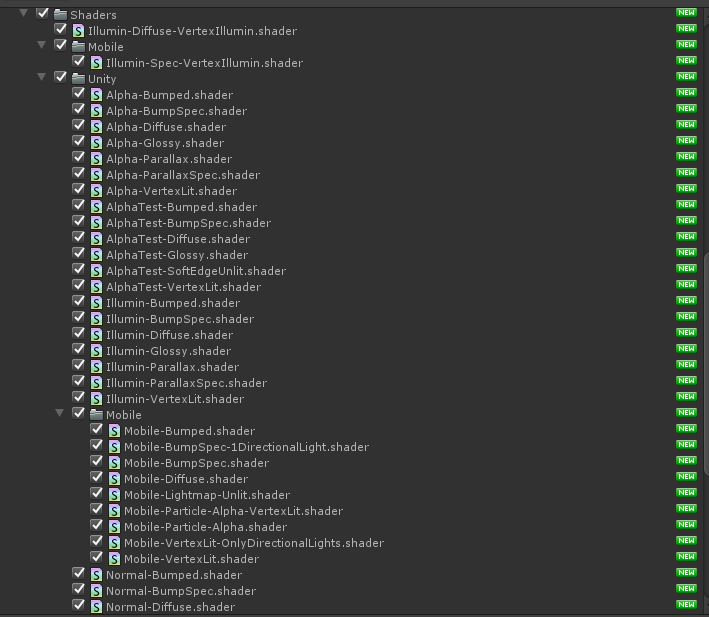
Task: Click the vertical scrollbar thumb
Action: click(x=706, y=364)
